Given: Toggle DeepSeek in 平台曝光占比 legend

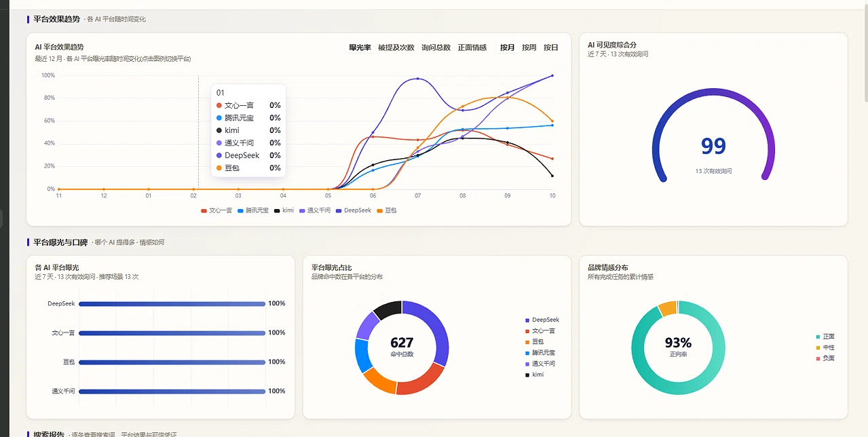Looking at the screenshot, I should [542, 320].
